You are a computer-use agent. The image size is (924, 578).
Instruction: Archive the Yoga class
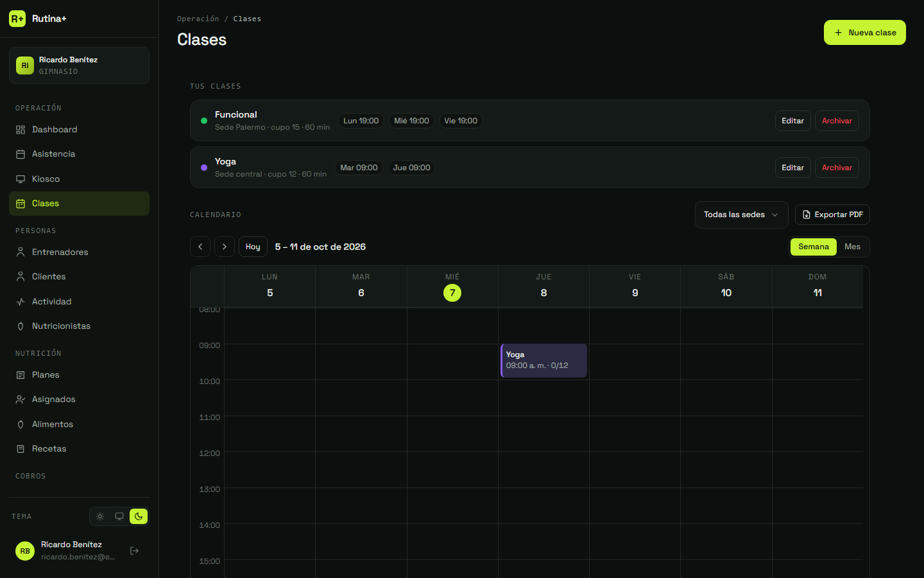(837, 168)
